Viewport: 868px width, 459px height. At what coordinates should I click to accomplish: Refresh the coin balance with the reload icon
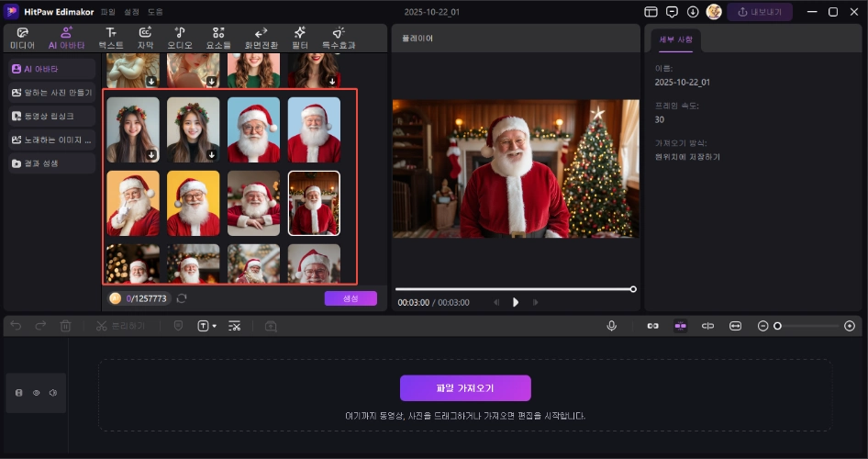pyautogui.click(x=182, y=298)
